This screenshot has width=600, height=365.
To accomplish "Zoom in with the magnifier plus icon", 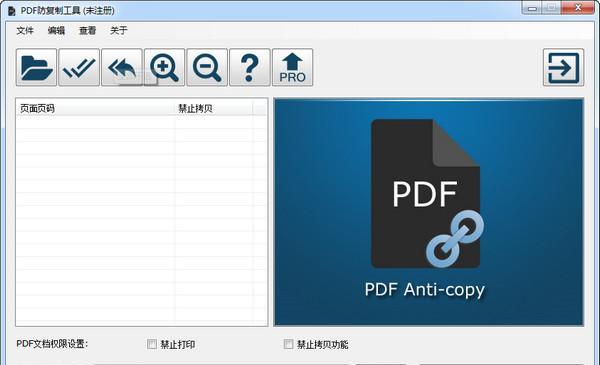I will click(164, 67).
